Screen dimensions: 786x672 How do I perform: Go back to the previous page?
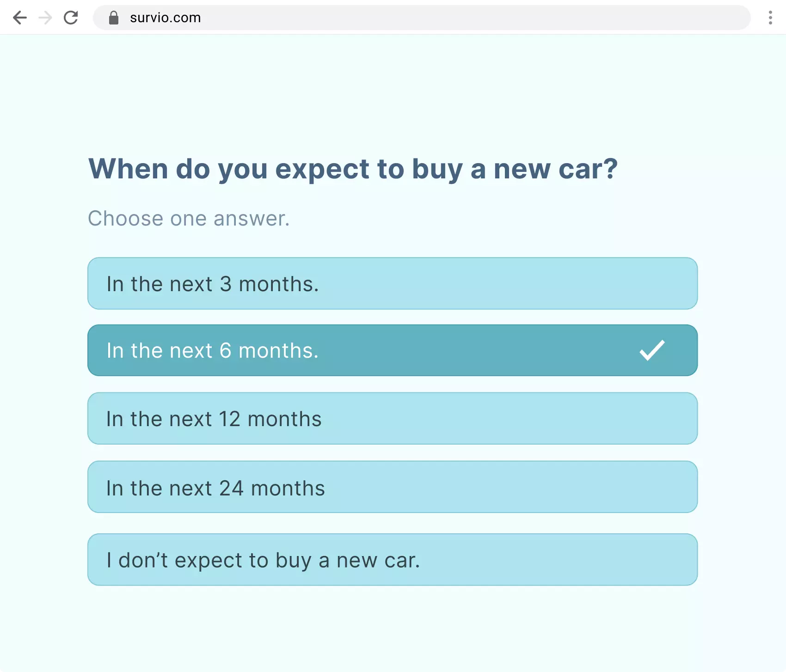(x=20, y=18)
